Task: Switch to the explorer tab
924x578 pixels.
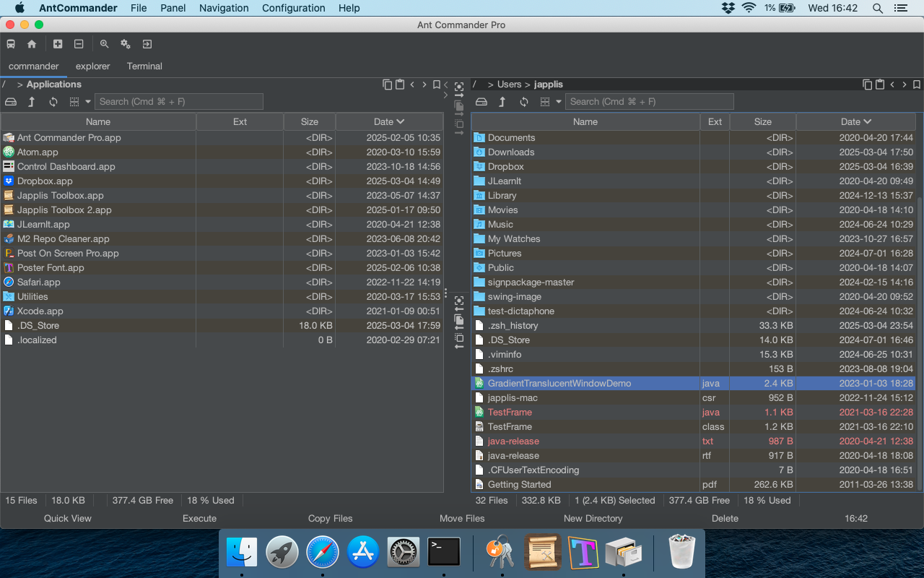Action: (x=93, y=66)
